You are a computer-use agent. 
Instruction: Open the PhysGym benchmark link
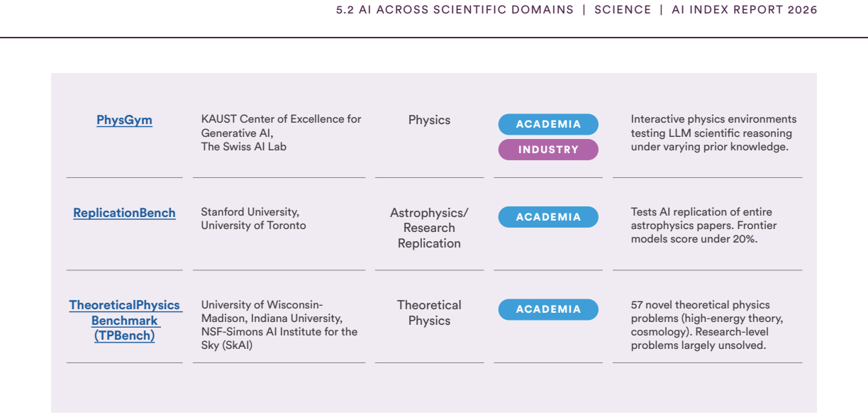click(x=124, y=120)
